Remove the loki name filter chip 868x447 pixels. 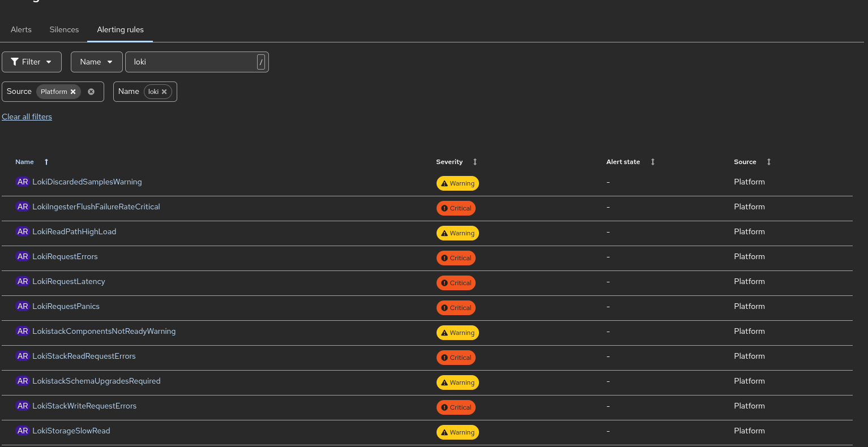point(164,92)
